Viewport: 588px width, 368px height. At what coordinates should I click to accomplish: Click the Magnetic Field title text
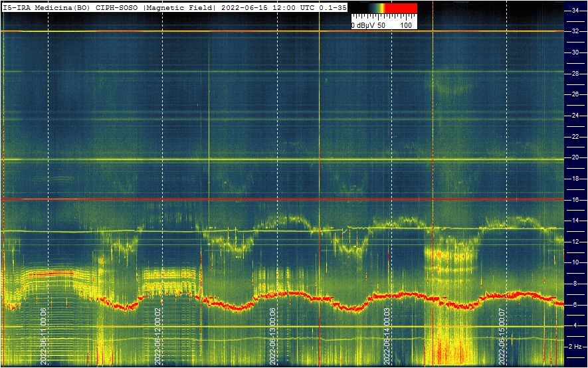[x=179, y=7]
